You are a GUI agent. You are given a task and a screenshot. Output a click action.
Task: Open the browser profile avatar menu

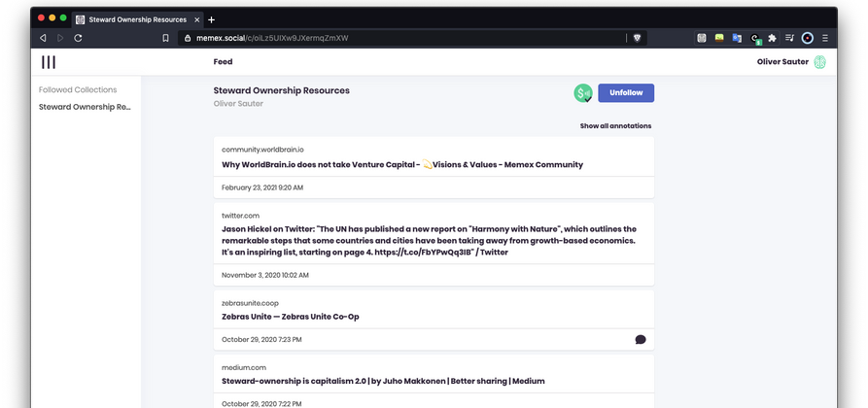coord(807,38)
